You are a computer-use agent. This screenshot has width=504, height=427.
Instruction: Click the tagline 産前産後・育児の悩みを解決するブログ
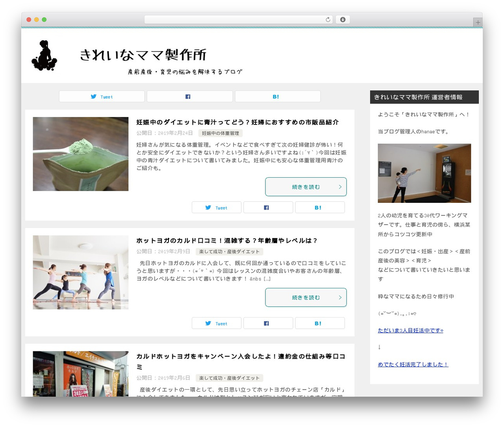pyautogui.click(x=185, y=72)
